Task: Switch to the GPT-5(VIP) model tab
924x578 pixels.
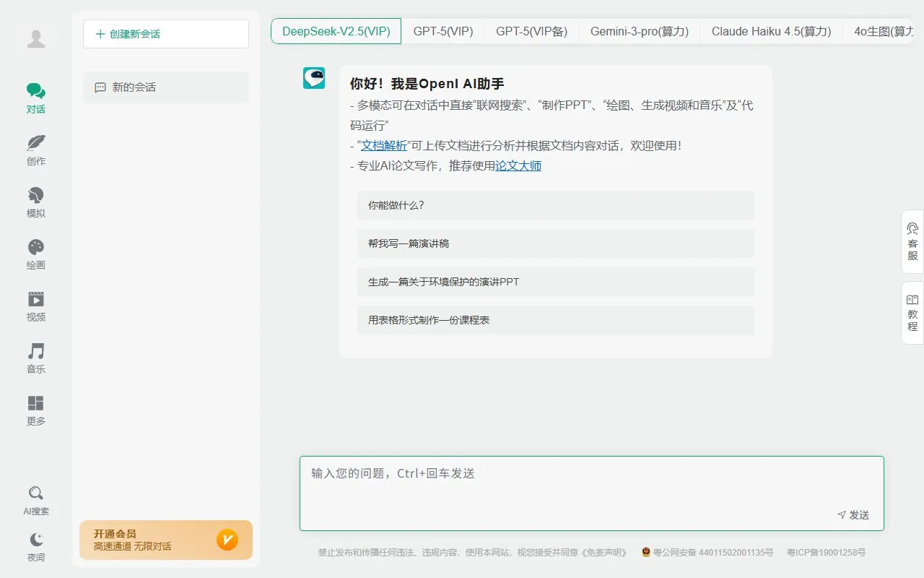Action: (443, 31)
